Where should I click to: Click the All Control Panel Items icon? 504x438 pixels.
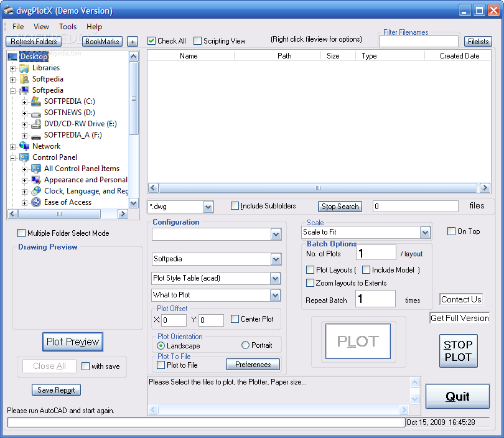[x=36, y=169]
